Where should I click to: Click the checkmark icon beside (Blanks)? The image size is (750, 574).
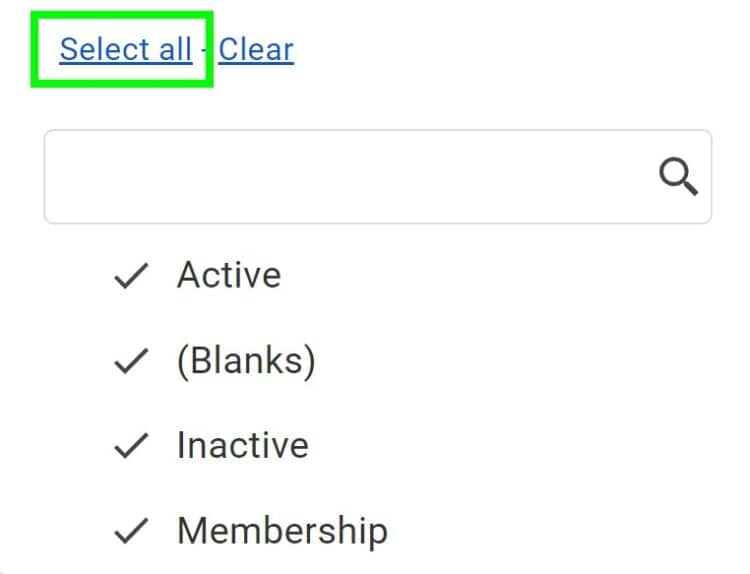click(x=131, y=361)
